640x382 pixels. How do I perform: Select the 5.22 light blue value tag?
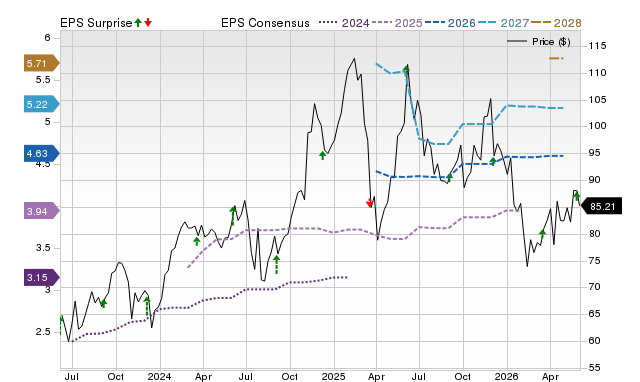pos(41,104)
